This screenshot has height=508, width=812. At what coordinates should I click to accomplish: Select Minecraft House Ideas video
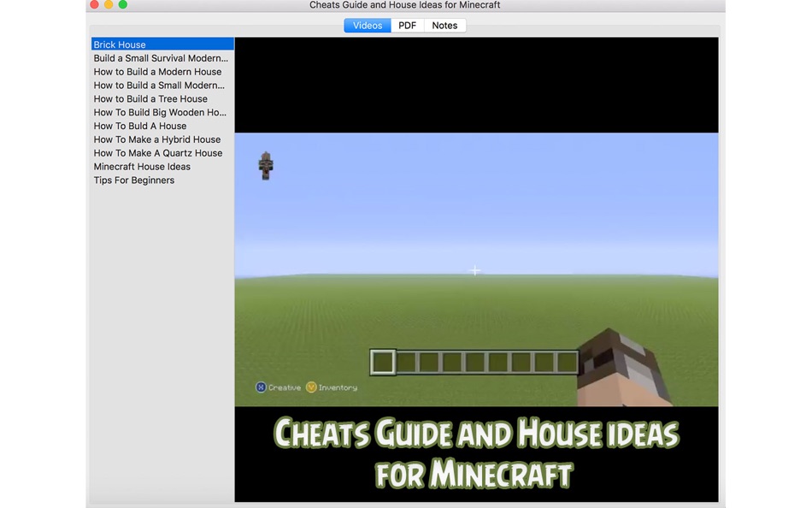pyautogui.click(x=162, y=167)
